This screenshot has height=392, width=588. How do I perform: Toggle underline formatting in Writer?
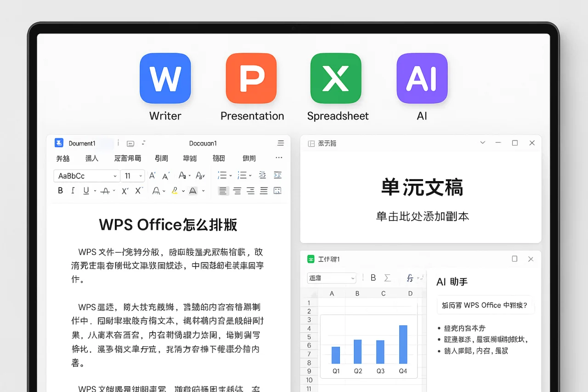86,190
